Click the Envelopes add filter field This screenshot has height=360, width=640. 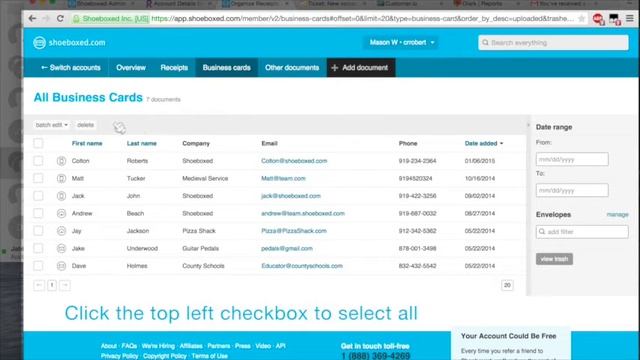582,232
